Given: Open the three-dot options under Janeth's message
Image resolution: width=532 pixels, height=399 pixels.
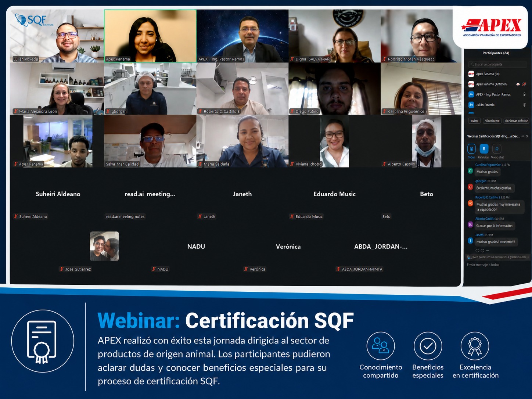Looking at the screenshot, I should coord(488,251).
